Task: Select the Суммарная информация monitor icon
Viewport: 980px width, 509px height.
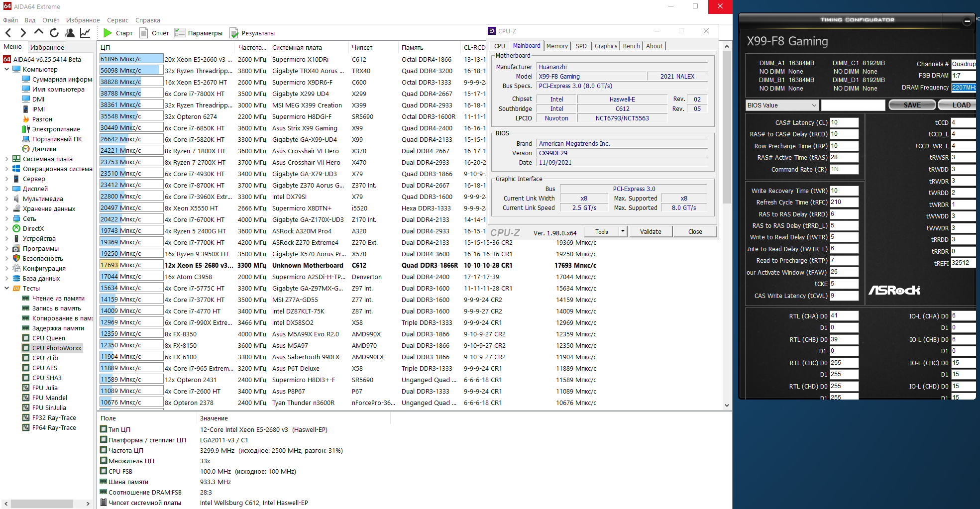Action: (26, 79)
